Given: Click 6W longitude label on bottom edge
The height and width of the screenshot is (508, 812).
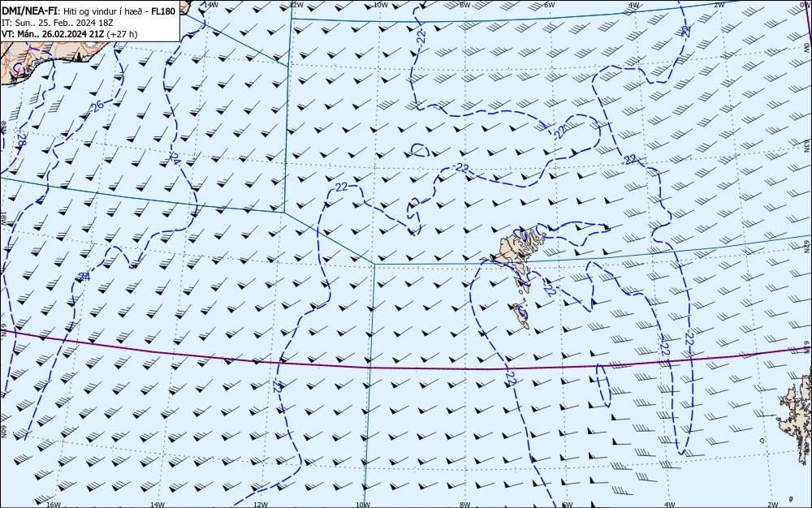Looking at the screenshot, I should point(568,505).
